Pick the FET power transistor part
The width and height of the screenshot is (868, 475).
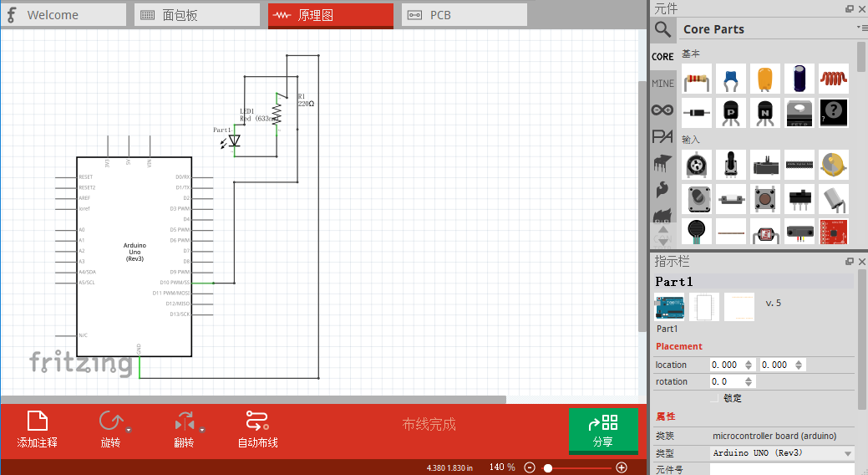(x=799, y=113)
